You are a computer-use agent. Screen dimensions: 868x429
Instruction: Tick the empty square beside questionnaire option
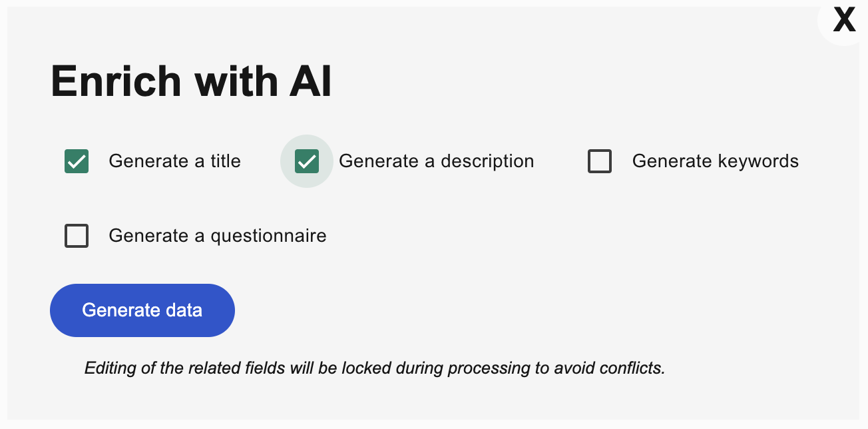(77, 236)
